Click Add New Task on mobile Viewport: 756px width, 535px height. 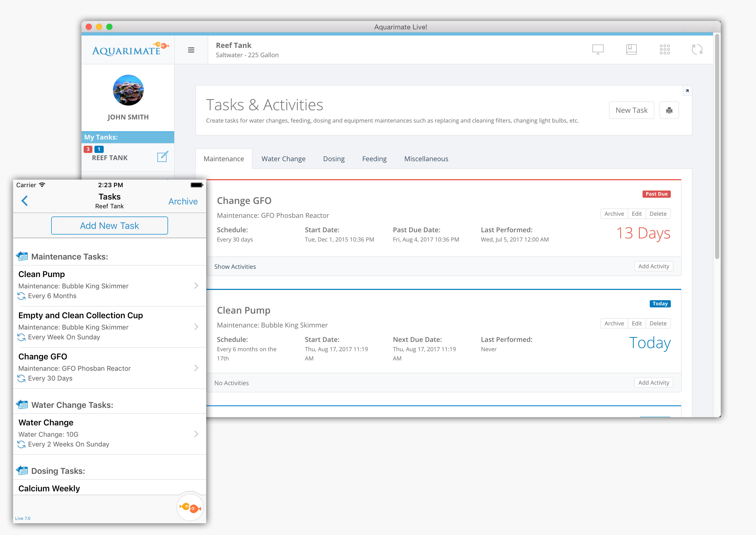pyautogui.click(x=109, y=225)
